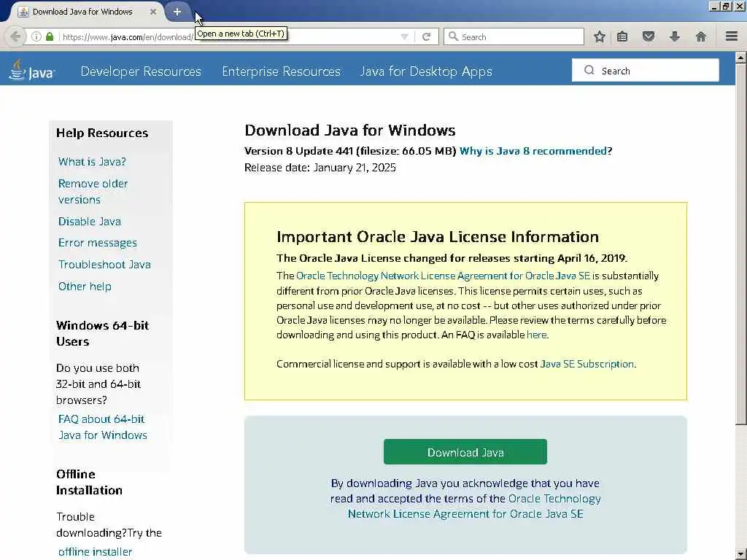The height and width of the screenshot is (560, 747).
Task: Click the Download Java for Windows heading
Action: click(x=350, y=131)
